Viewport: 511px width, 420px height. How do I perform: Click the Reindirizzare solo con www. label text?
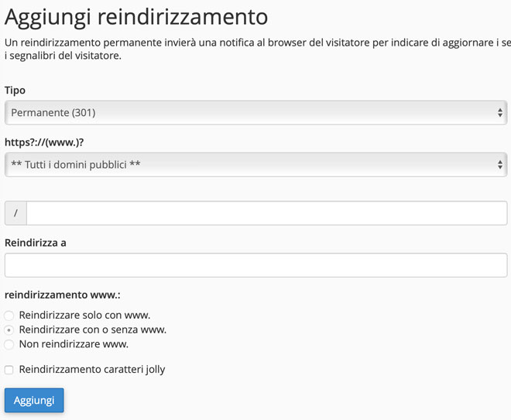pyautogui.click(x=84, y=316)
